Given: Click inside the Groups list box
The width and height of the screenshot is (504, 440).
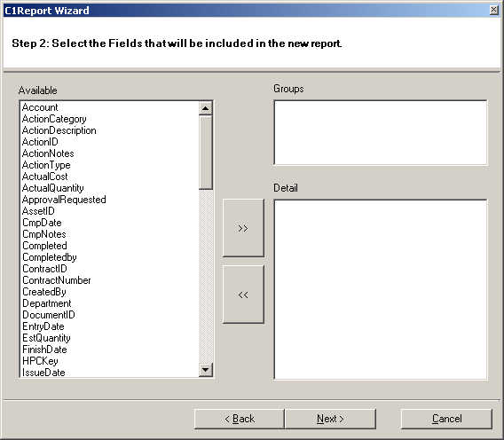Looking at the screenshot, I should tap(381, 132).
